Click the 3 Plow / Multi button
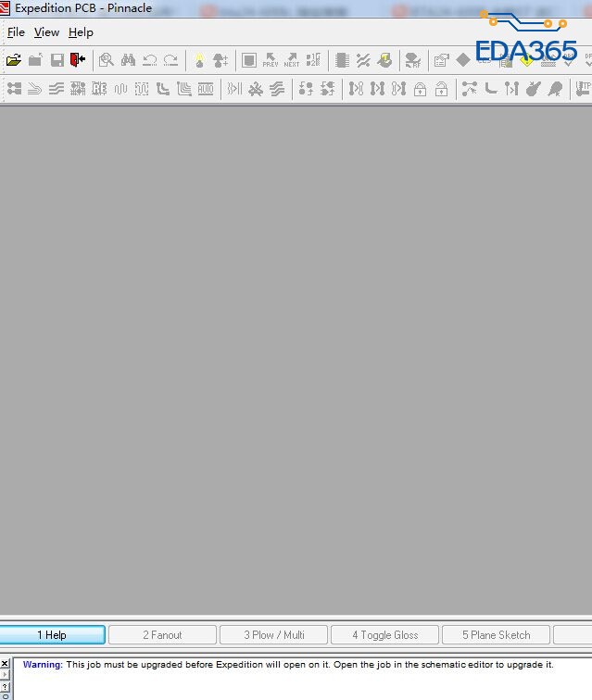 pyautogui.click(x=274, y=635)
